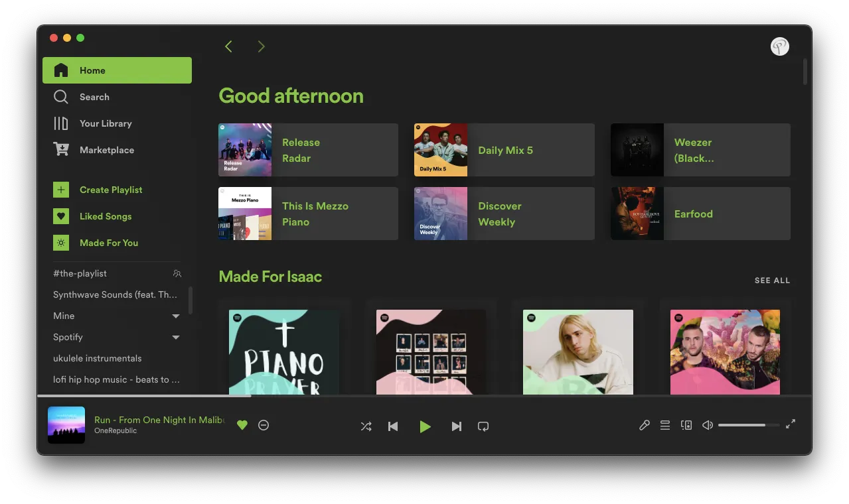Viewport: 849px width, 504px height.
Task: Click SEE ALL for Made For Isaac
Action: 771,280
